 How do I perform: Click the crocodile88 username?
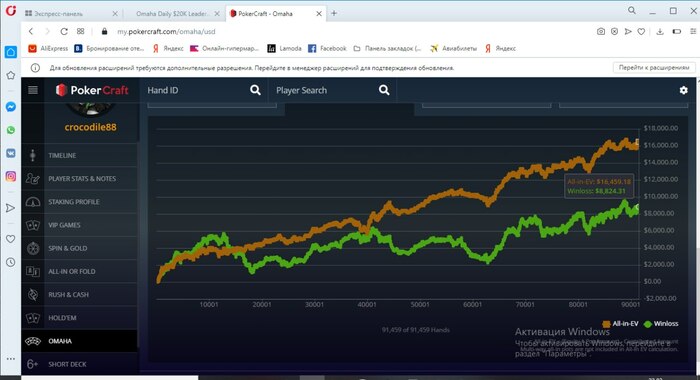click(90, 127)
